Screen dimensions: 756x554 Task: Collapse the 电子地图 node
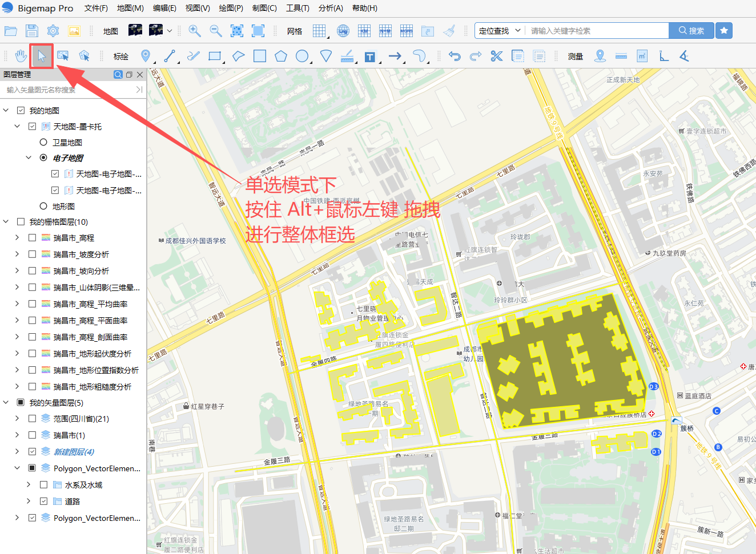coord(29,157)
